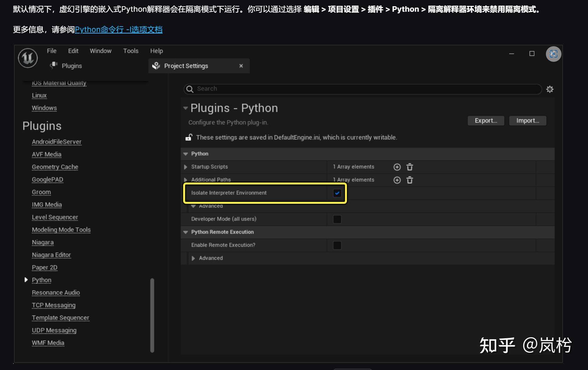Click the search magnifier icon
Viewport: 588px width, 370px height.
tap(190, 89)
